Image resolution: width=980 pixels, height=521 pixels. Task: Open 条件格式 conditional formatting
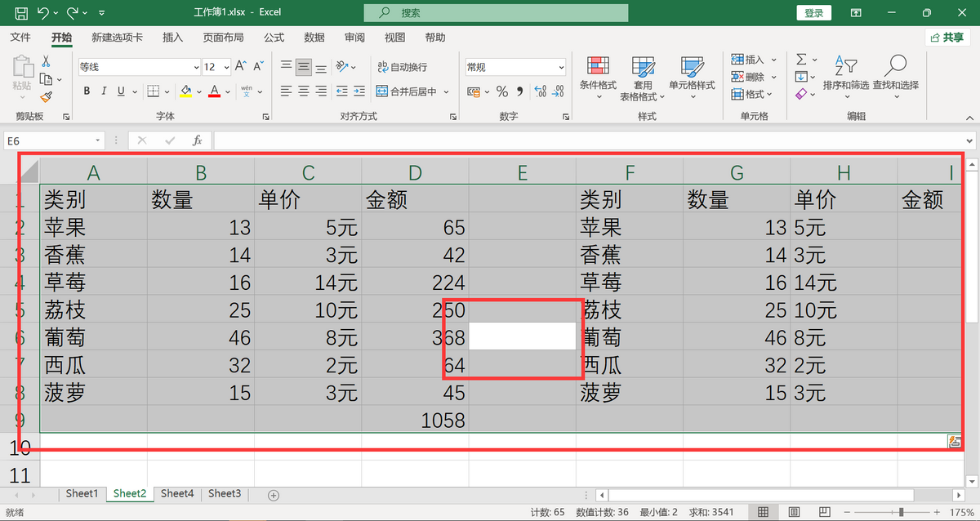(x=598, y=78)
